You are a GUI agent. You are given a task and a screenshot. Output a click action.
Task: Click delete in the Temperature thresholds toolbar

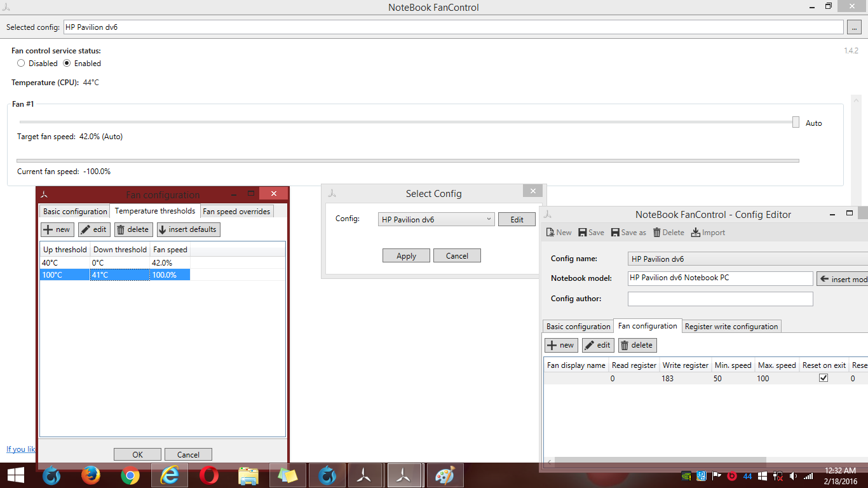pos(133,229)
